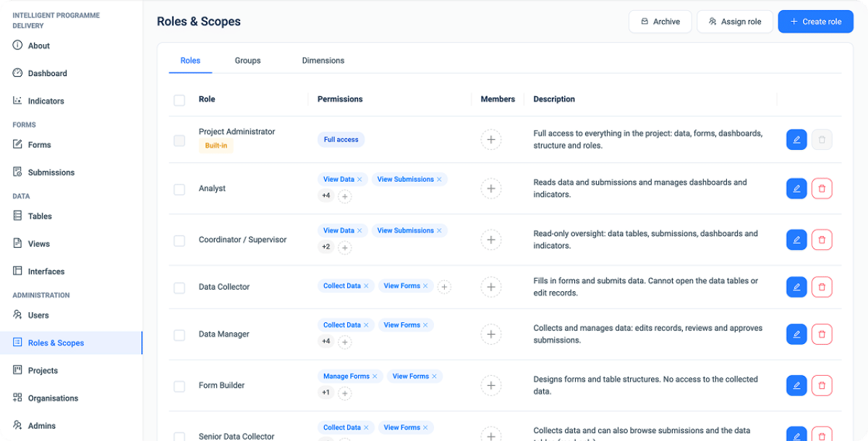Delete the Data Manager role
This screenshot has height=441, width=868.
point(822,334)
